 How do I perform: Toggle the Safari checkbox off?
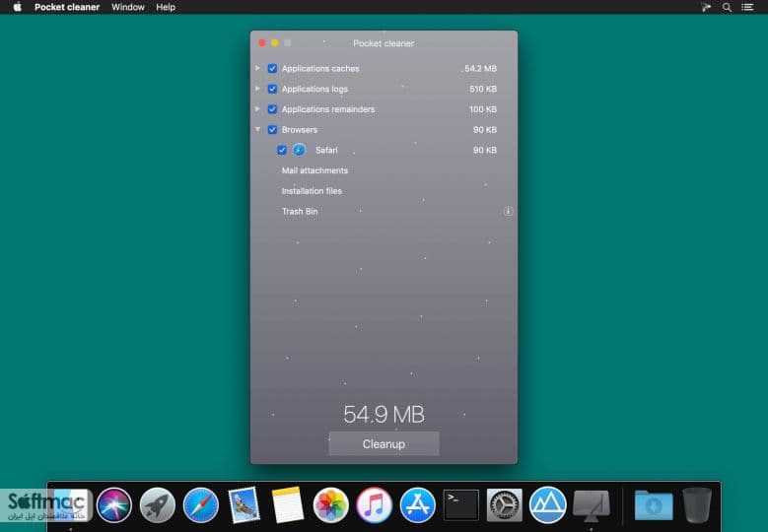coord(282,151)
